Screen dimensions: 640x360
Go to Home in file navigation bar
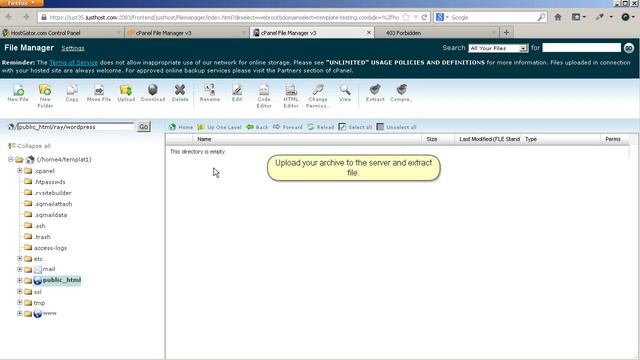(181, 127)
